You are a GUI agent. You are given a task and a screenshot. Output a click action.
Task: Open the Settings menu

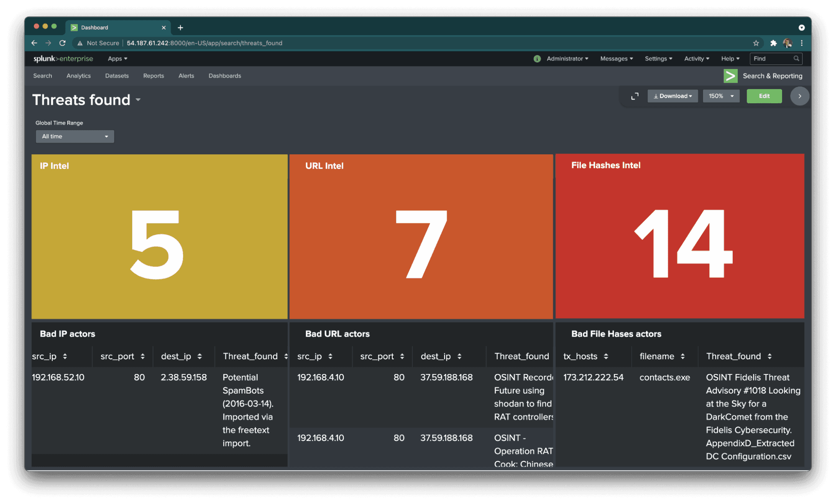[x=658, y=59]
